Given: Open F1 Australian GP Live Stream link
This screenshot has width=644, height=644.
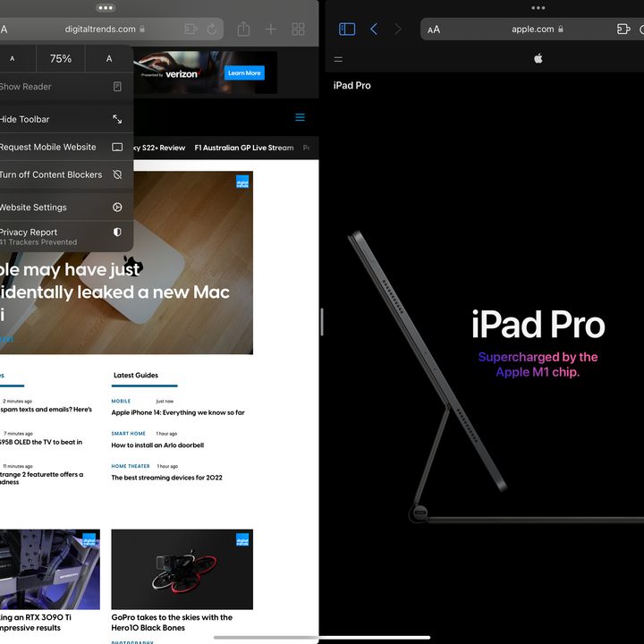Looking at the screenshot, I should click(244, 148).
